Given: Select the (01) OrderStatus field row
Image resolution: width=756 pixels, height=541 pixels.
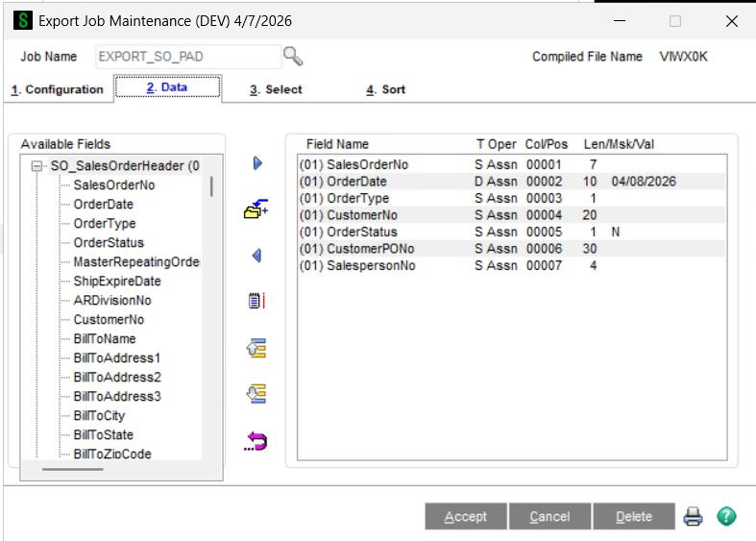Looking at the screenshot, I should tap(512, 232).
